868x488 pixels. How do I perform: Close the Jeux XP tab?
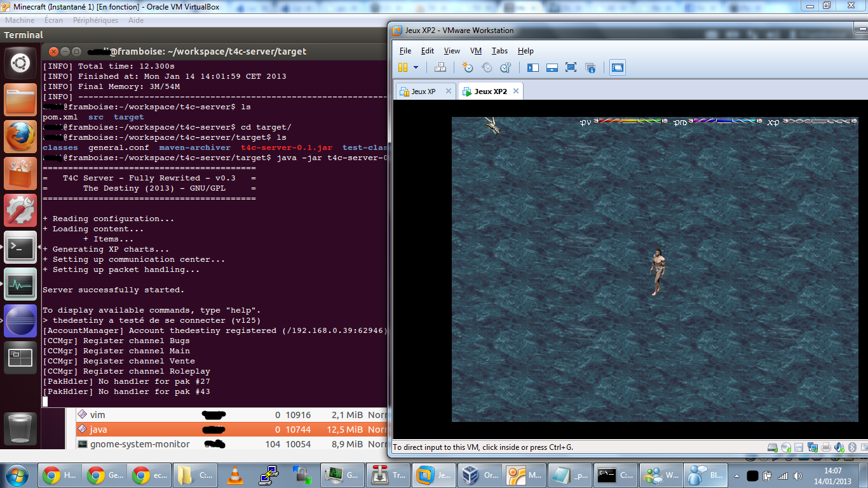[x=448, y=91]
